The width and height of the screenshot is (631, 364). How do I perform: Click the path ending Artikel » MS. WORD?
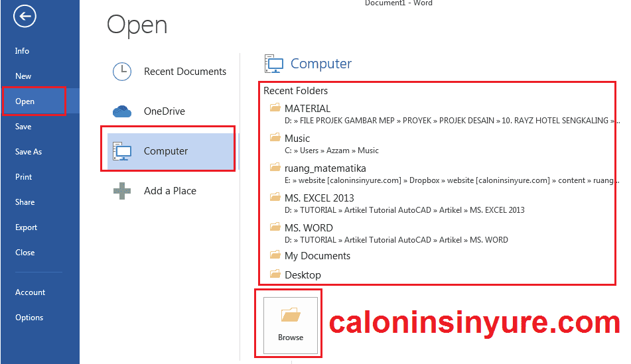(x=396, y=240)
